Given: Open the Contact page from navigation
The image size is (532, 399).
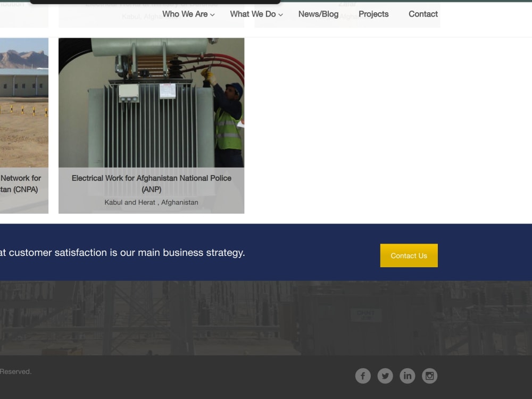Looking at the screenshot, I should tap(423, 14).
